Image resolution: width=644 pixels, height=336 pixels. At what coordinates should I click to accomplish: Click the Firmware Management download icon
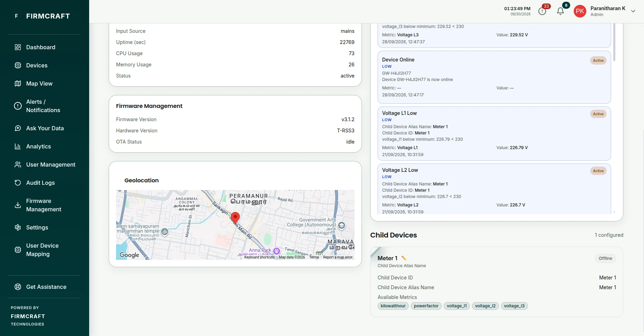(18, 205)
